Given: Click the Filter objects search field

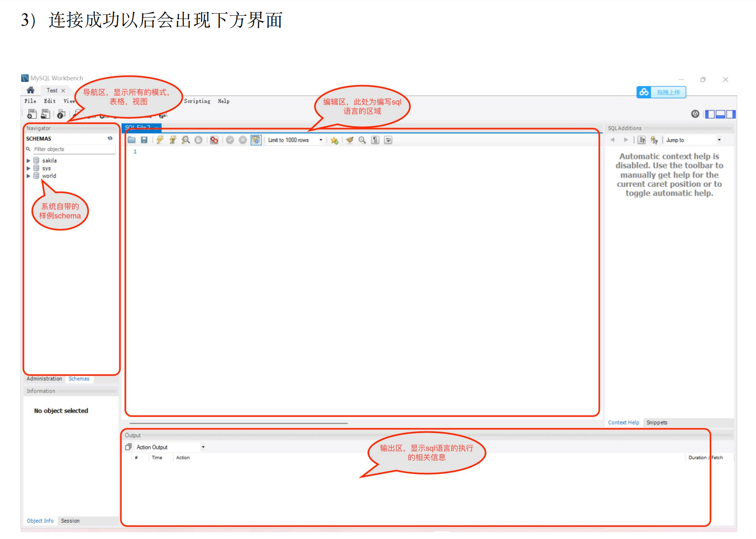Looking at the screenshot, I should [x=74, y=149].
